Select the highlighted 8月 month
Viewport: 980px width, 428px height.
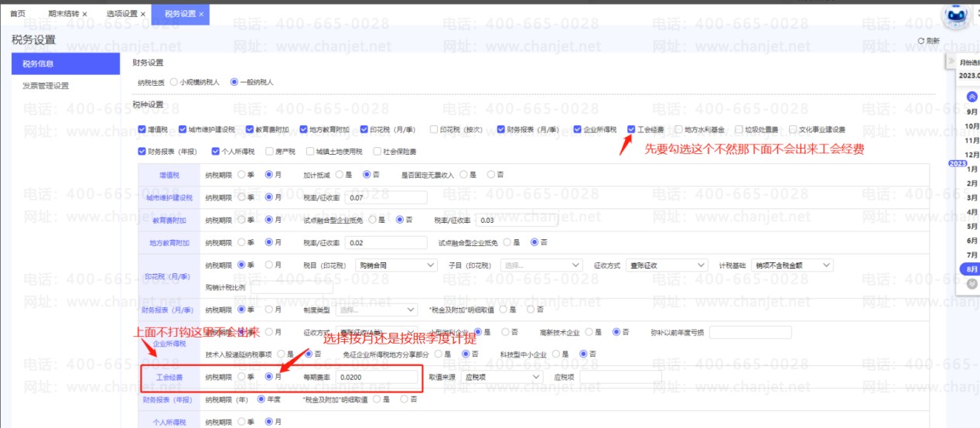[971, 269]
